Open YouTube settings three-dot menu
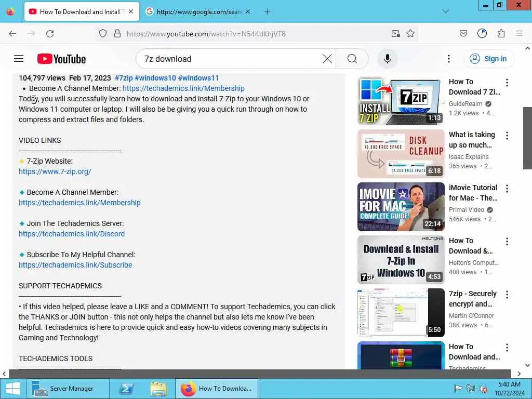This screenshot has width=532, height=399. 448,59
